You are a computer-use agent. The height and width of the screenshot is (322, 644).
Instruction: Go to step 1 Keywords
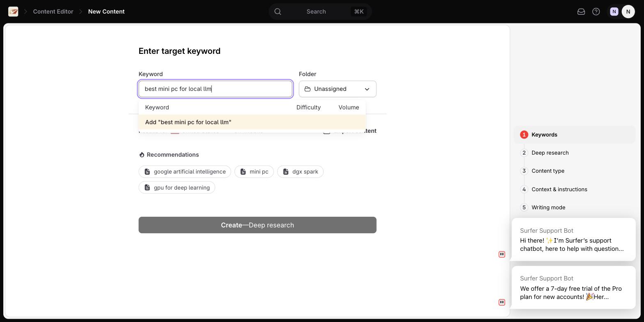[574, 134]
